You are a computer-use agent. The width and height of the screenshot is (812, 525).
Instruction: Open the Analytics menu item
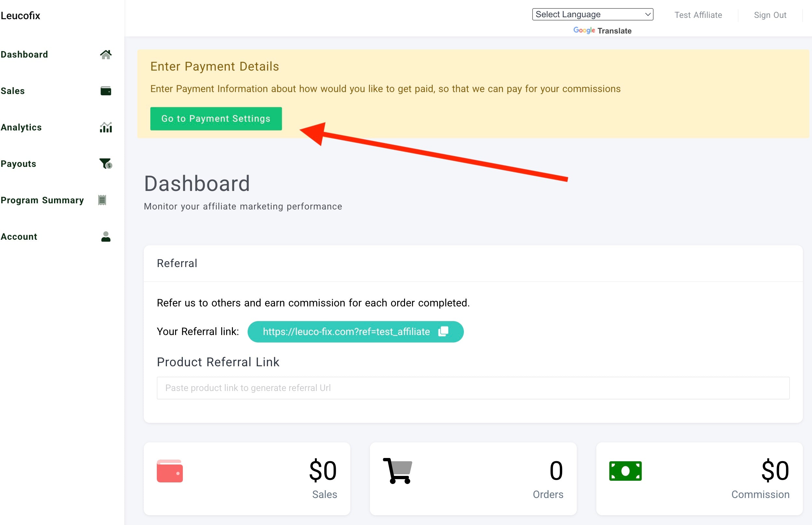tap(21, 128)
